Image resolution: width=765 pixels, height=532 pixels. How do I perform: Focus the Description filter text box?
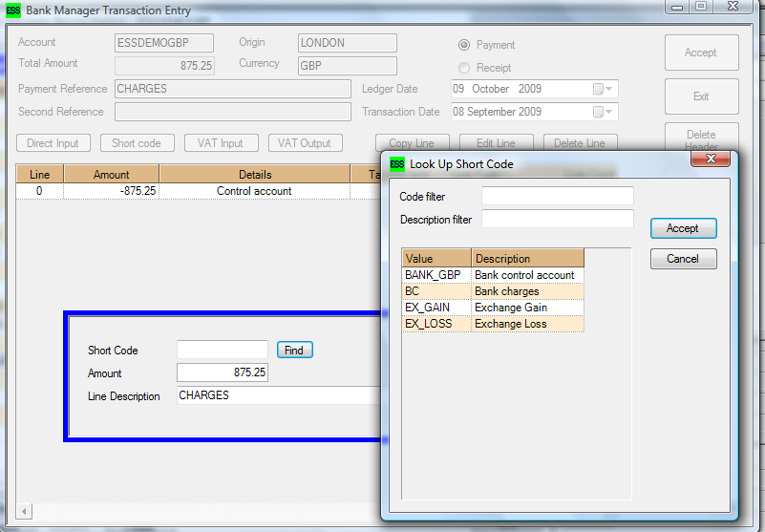point(557,220)
